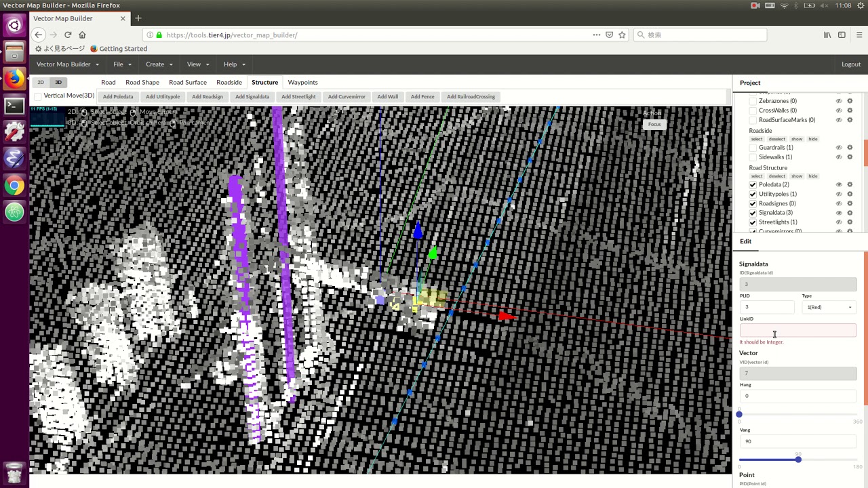
Task: Click Add Utilitypole button
Action: [163, 96]
